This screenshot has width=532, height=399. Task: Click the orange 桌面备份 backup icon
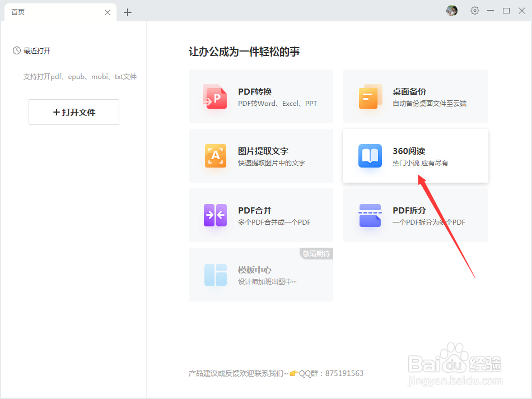370,96
